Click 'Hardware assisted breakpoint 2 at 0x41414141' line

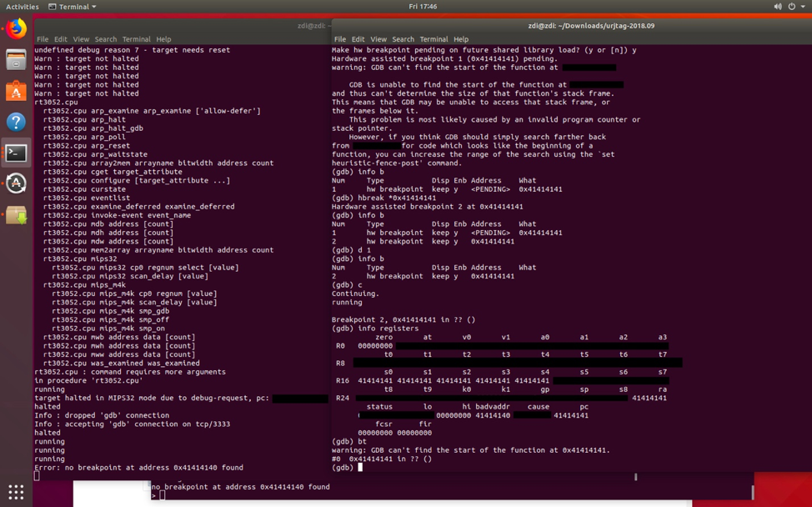(427, 207)
